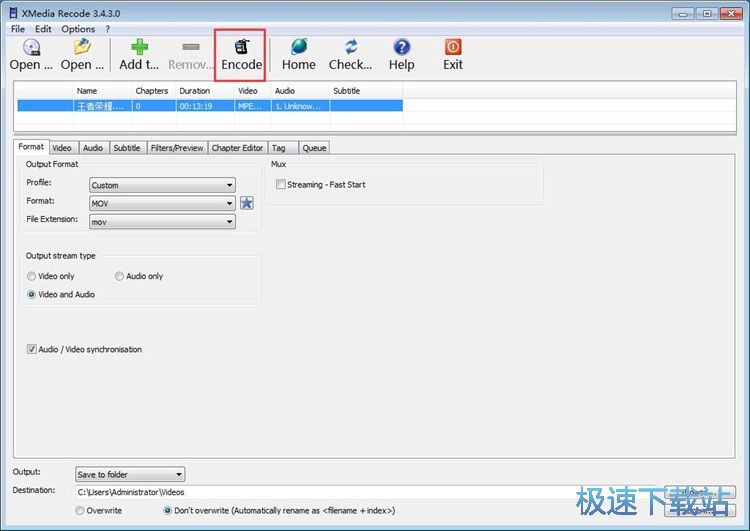The width and height of the screenshot is (750, 531).
Task: Toggle Audio / Video synchronisation checkbox
Action: click(x=32, y=350)
